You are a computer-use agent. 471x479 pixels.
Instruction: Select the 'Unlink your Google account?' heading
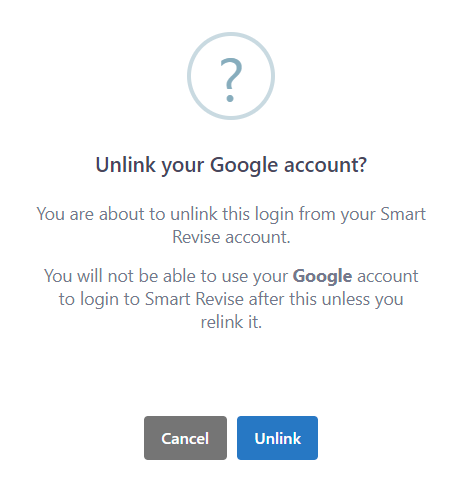231,165
